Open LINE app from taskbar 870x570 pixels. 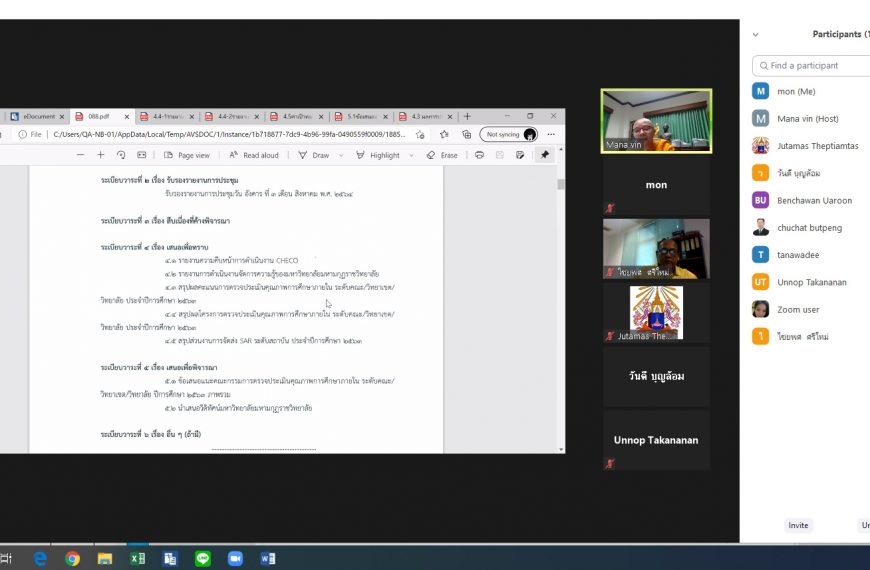coord(203,558)
